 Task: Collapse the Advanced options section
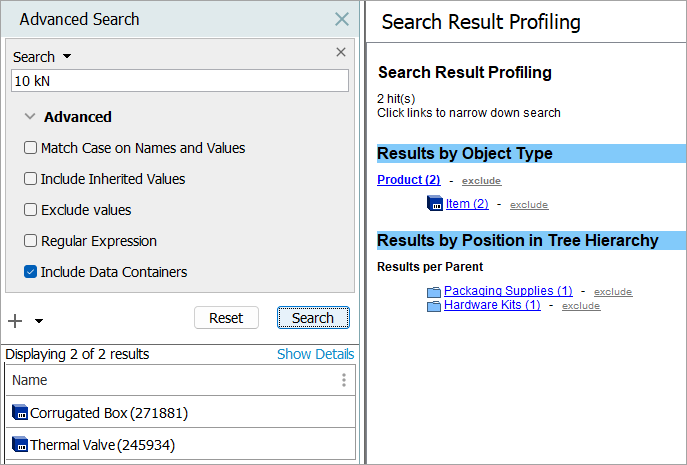(x=30, y=117)
